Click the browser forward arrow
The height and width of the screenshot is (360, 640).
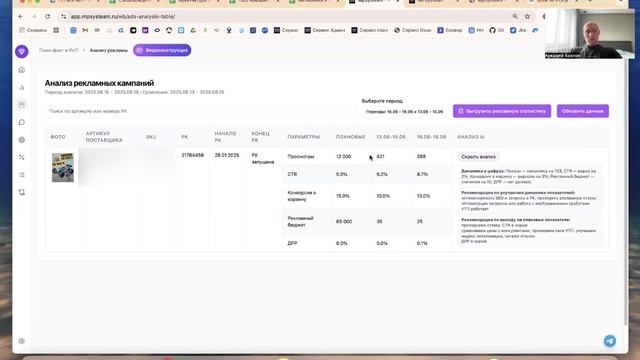34,17
